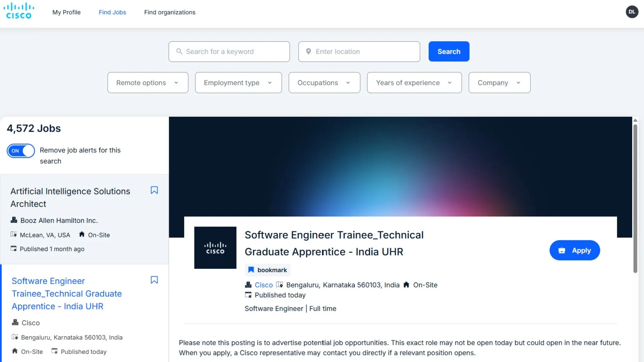This screenshot has height=362, width=644.
Task: Expand Remote options dropdown
Action: pyautogui.click(x=148, y=82)
